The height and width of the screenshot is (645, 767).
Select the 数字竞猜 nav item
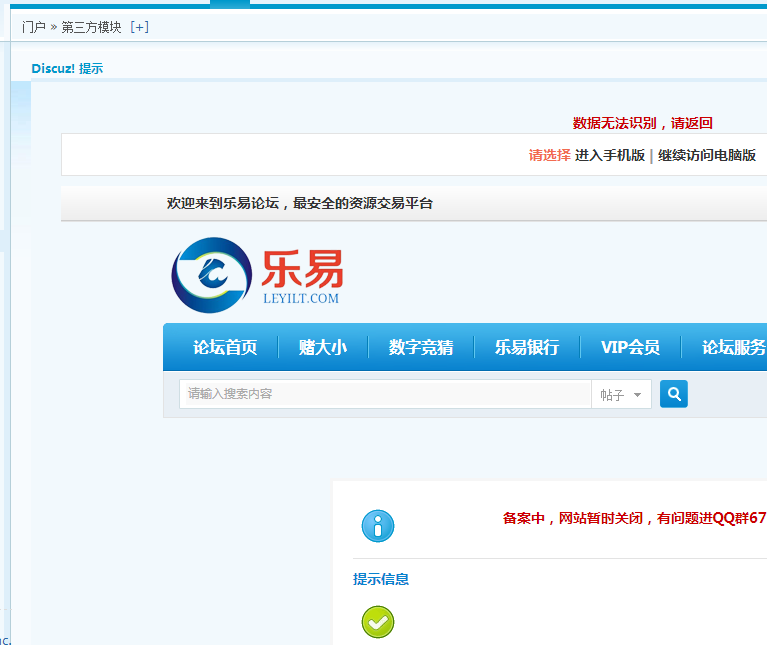[421, 347]
